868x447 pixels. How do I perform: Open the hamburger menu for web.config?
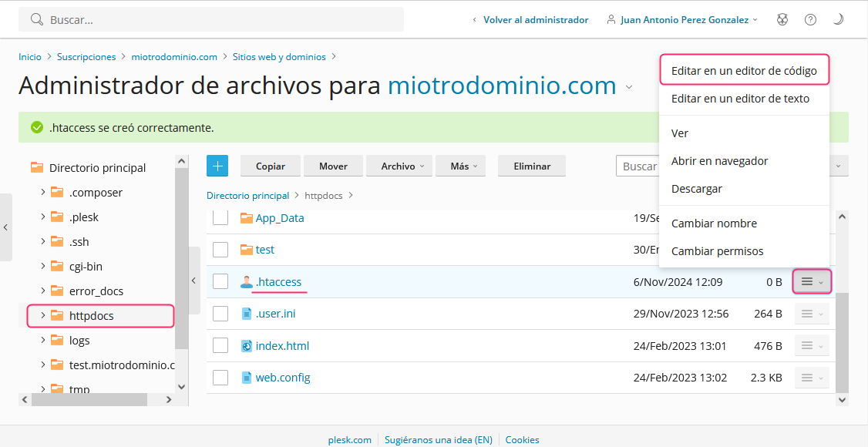tap(812, 378)
